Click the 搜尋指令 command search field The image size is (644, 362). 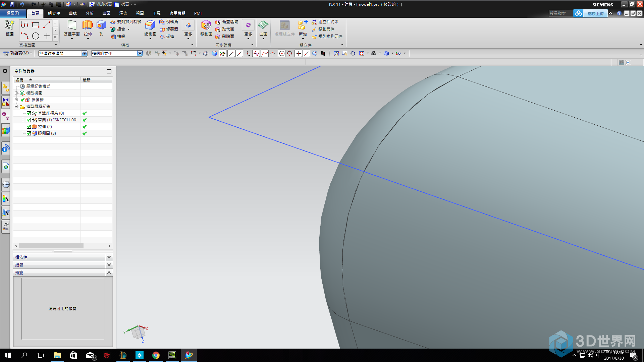560,13
